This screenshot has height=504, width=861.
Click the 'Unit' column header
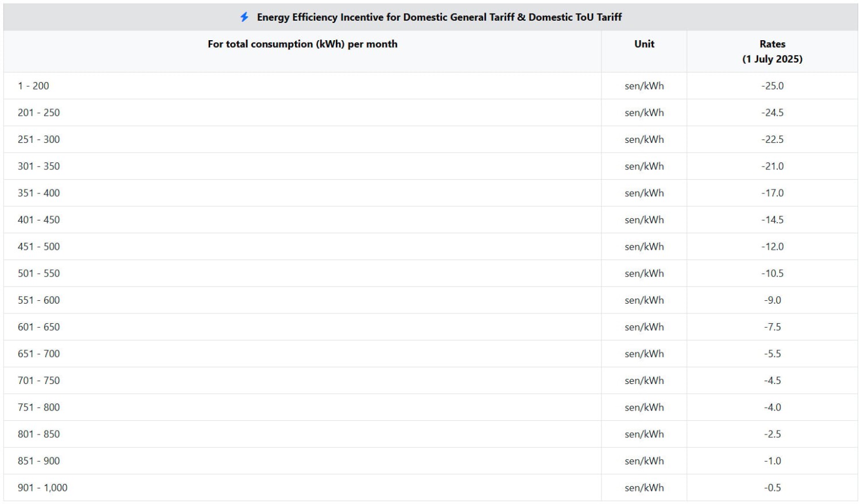coord(643,44)
